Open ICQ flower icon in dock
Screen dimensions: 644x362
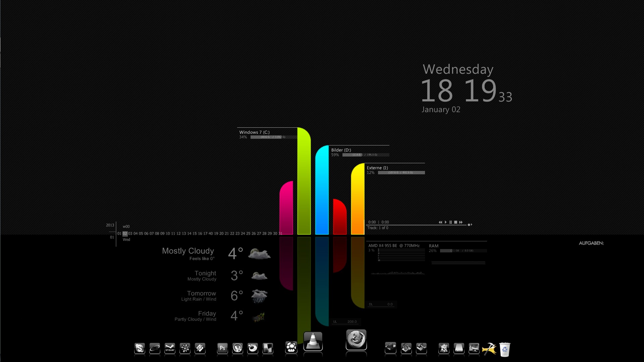185,349
